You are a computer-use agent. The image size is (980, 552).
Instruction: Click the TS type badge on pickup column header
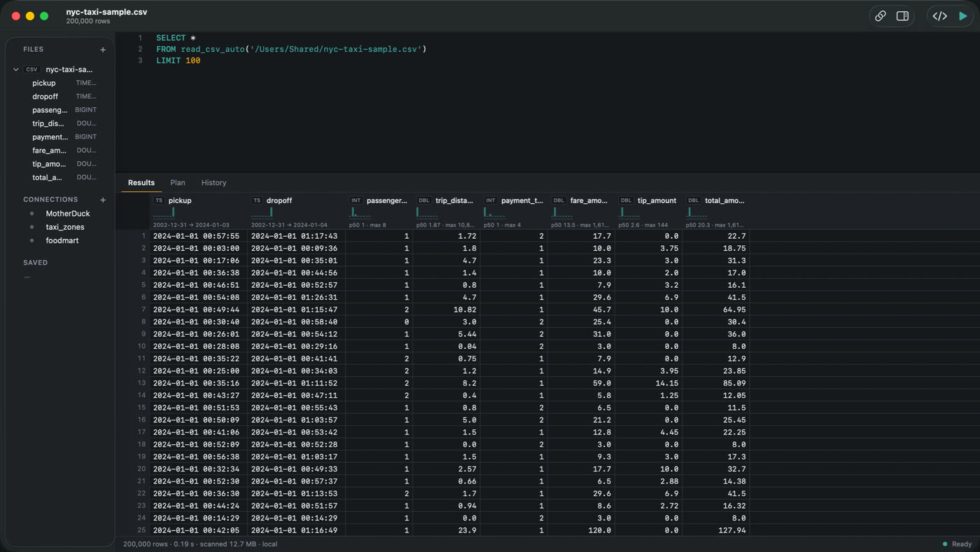tap(159, 200)
